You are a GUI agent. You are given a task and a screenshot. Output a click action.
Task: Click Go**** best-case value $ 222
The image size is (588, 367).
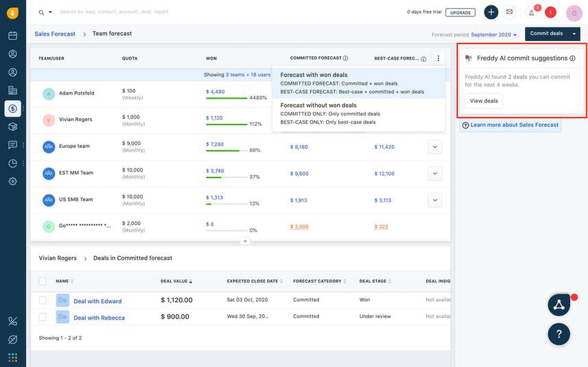point(381,227)
